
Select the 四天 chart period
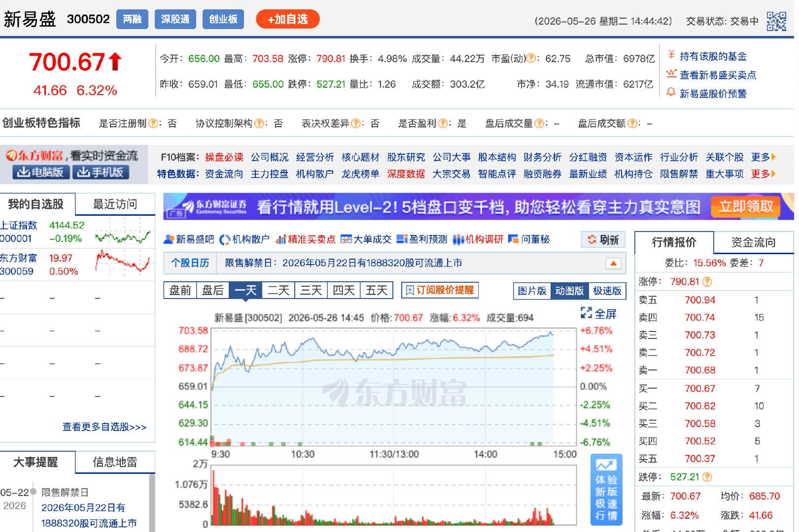pyautogui.click(x=344, y=290)
